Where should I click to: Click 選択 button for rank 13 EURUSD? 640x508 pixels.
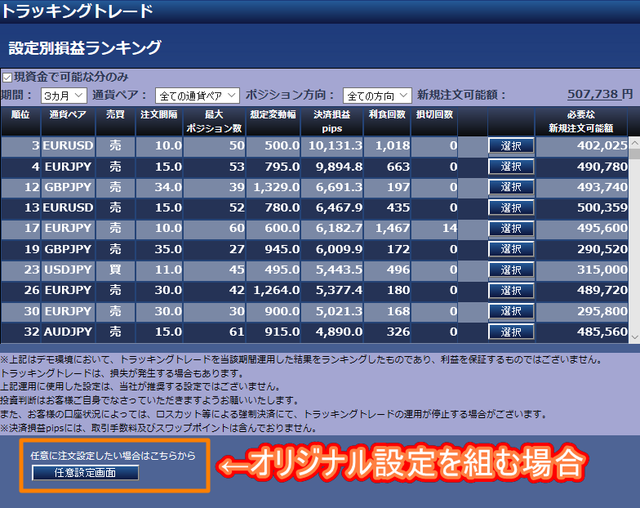pyautogui.click(x=511, y=208)
